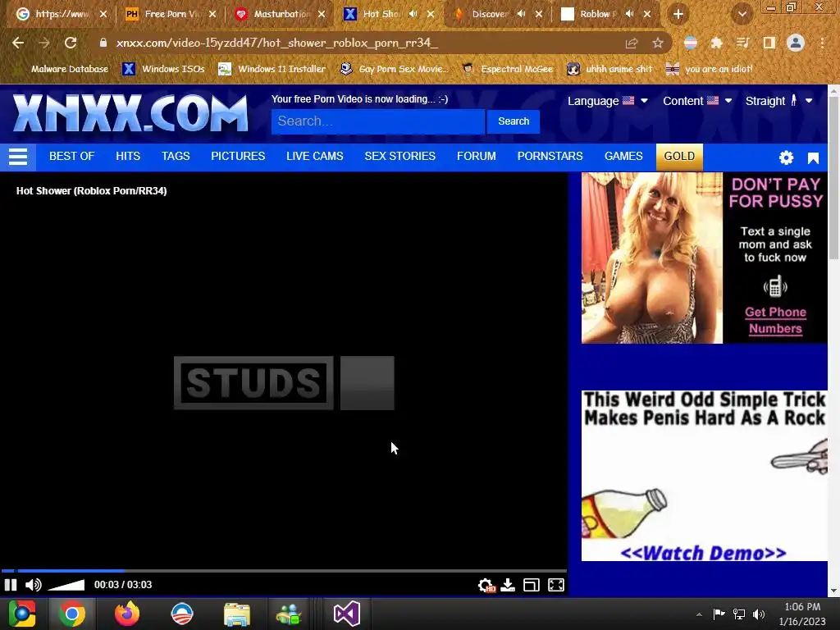
Task: Expand the Straight orientation dropdown
Action: (779, 101)
